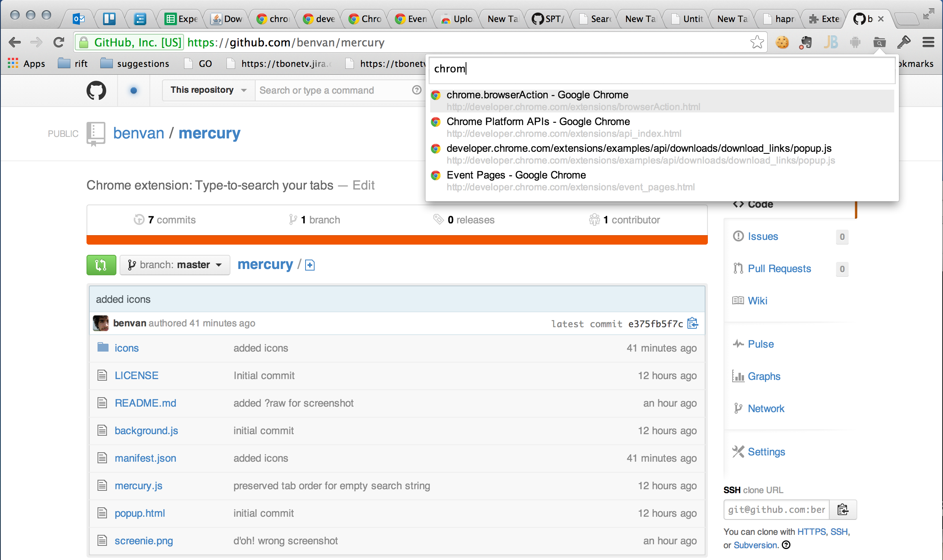943x560 pixels.
Task: Open the hammer tool extension icon
Action: [x=904, y=42]
